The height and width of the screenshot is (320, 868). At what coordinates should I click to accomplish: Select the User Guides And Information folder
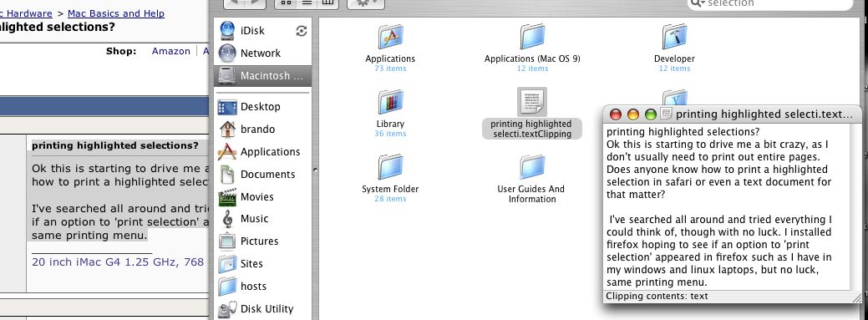coord(532,168)
